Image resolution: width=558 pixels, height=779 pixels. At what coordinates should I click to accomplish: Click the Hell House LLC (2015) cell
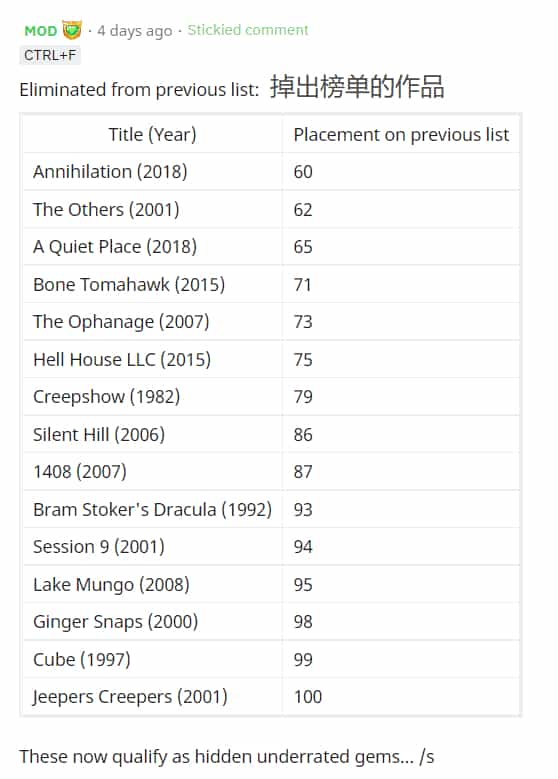point(153,360)
